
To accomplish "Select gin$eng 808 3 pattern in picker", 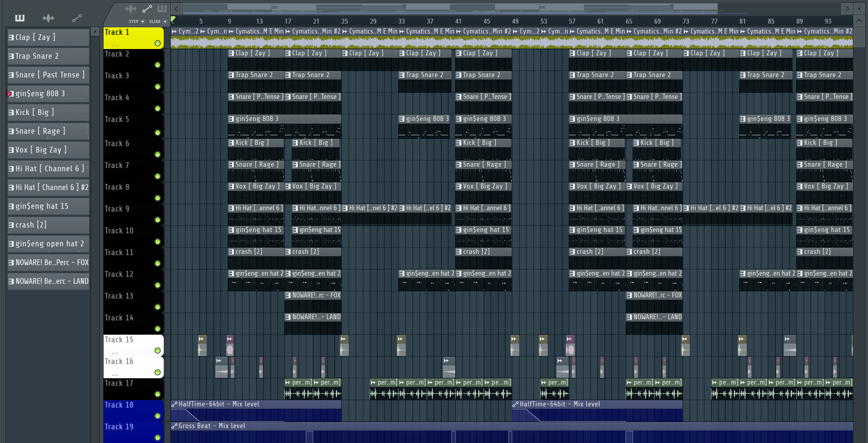I will pyautogui.click(x=48, y=94).
